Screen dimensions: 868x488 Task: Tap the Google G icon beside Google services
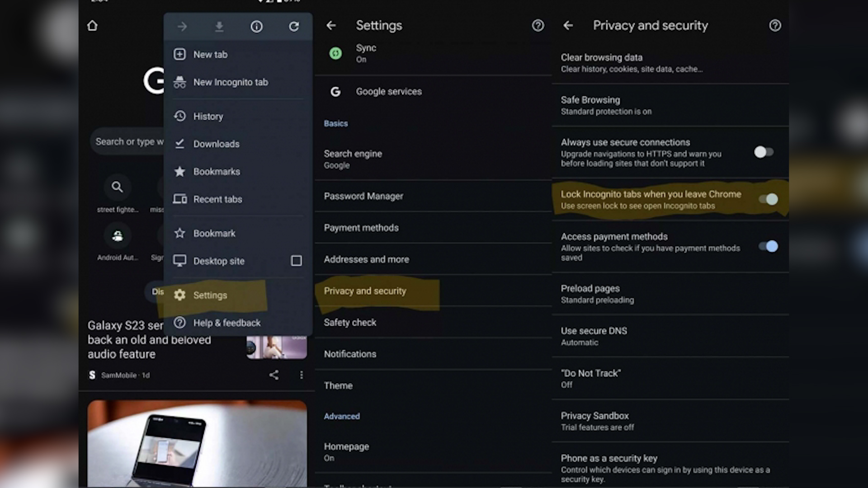(335, 92)
